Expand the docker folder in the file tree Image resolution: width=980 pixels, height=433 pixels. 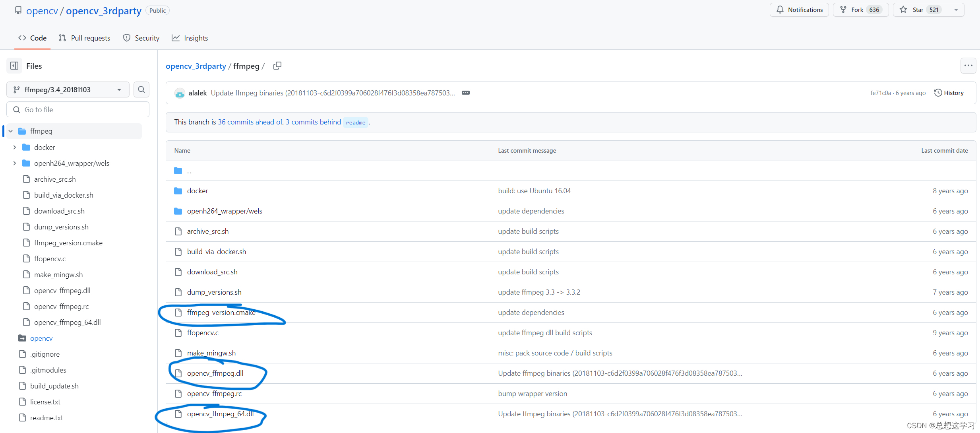15,147
